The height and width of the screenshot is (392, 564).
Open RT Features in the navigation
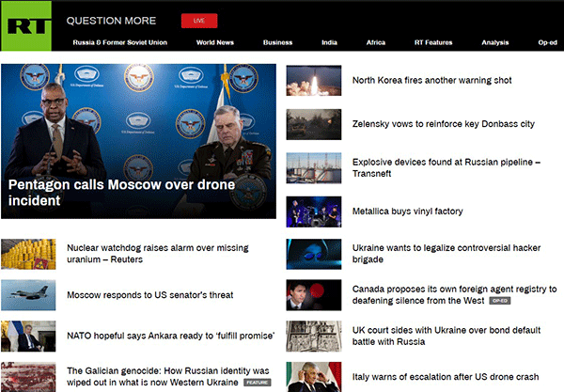433,42
